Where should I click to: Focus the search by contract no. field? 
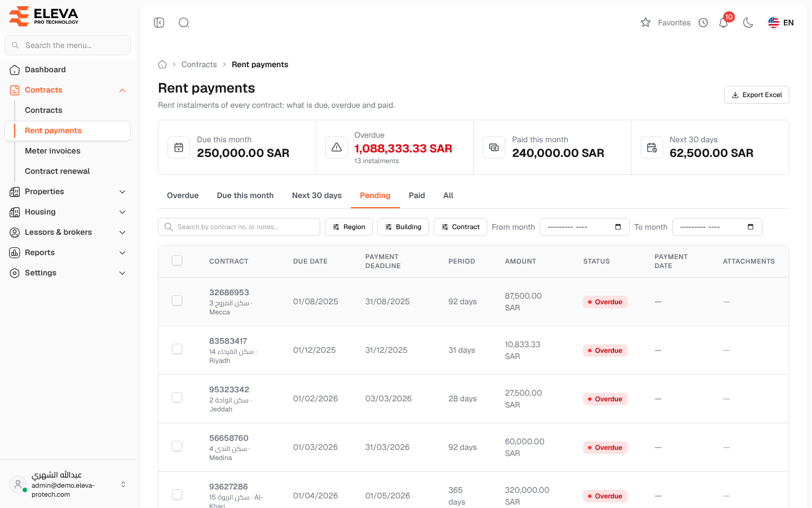coord(239,227)
